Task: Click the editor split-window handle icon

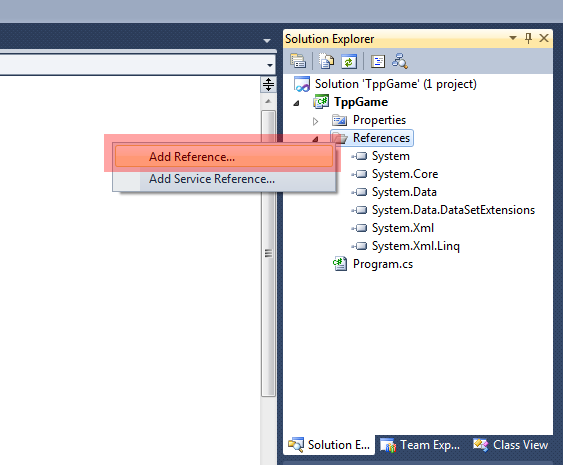Action: coord(268,85)
